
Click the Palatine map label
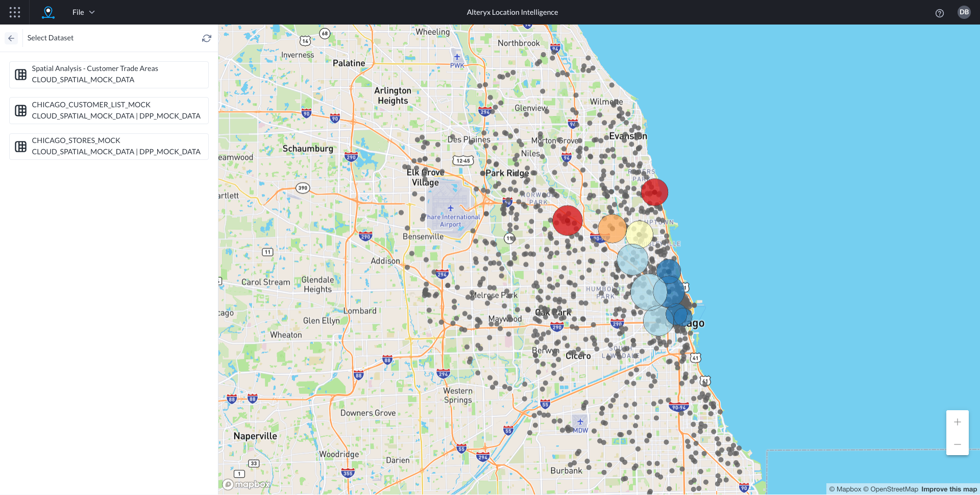point(349,63)
